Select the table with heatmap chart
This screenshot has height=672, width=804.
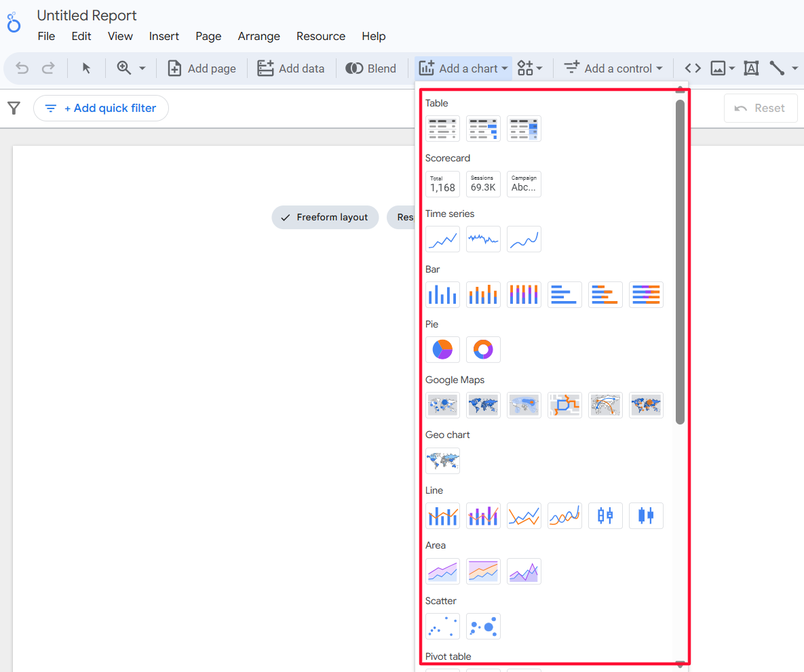pyautogui.click(x=524, y=128)
